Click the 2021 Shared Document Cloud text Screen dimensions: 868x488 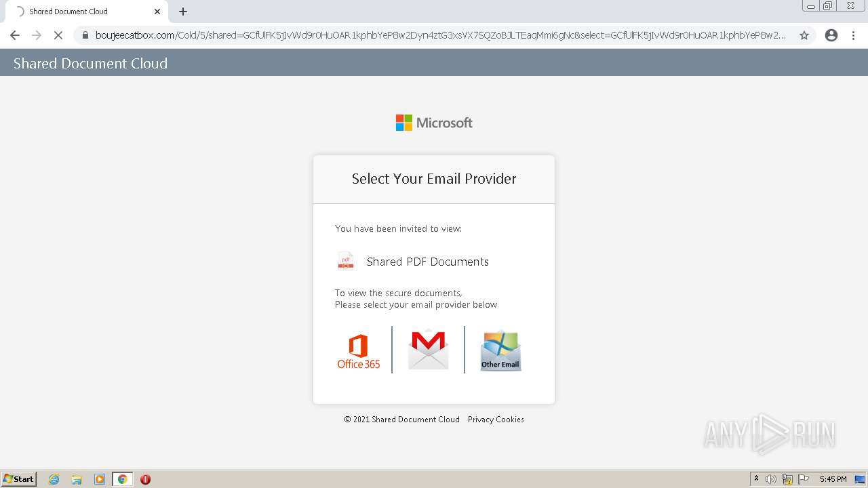click(401, 420)
